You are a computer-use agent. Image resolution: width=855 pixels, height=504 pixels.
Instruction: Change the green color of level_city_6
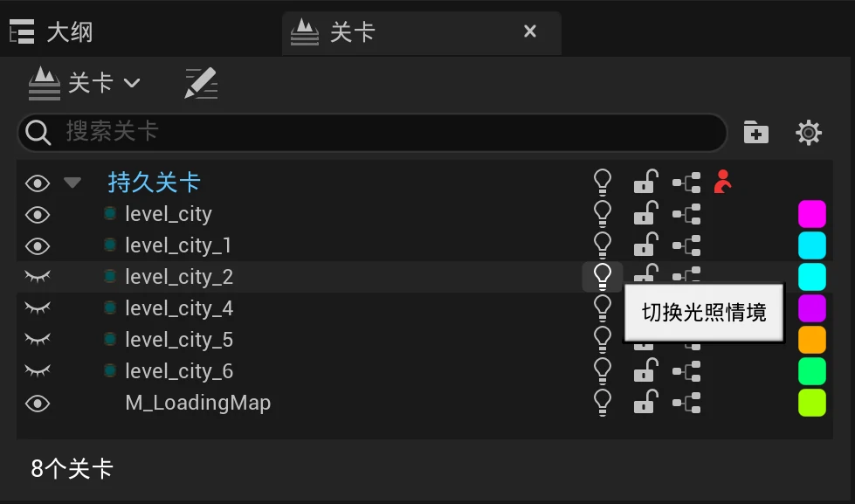(812, 371)
